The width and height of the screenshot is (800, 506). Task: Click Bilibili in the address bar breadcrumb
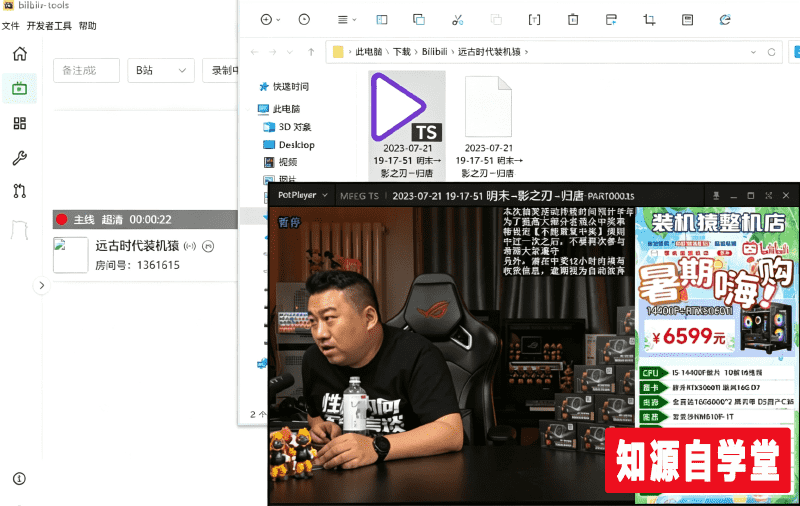coord(435,52)
